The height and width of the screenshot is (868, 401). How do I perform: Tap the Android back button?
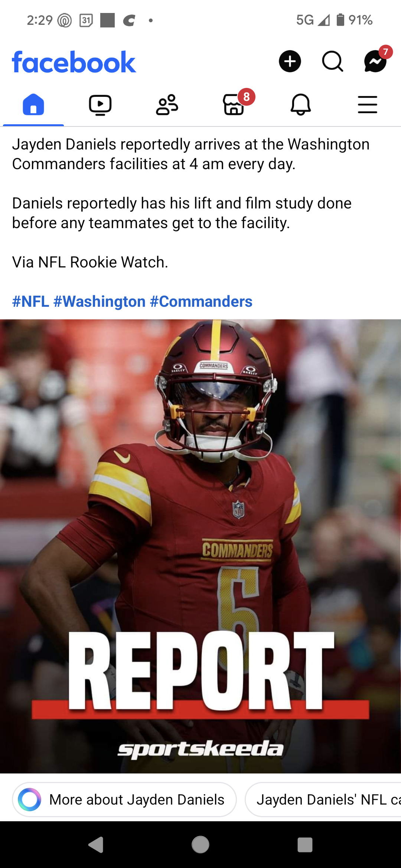(96, 845)
